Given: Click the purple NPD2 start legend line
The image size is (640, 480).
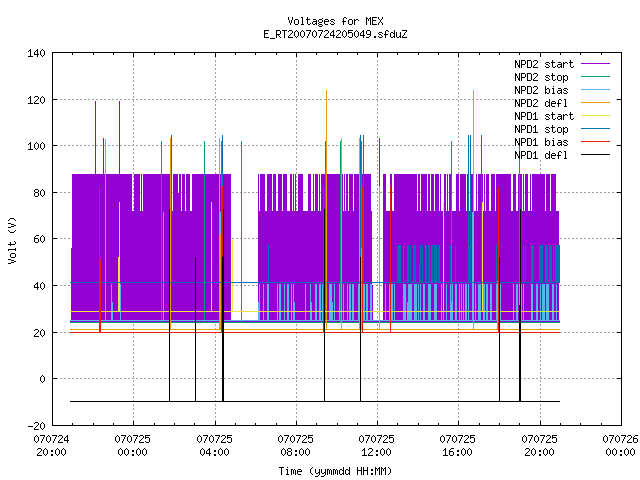Looking at the screenshot, I should coord(595,64).
